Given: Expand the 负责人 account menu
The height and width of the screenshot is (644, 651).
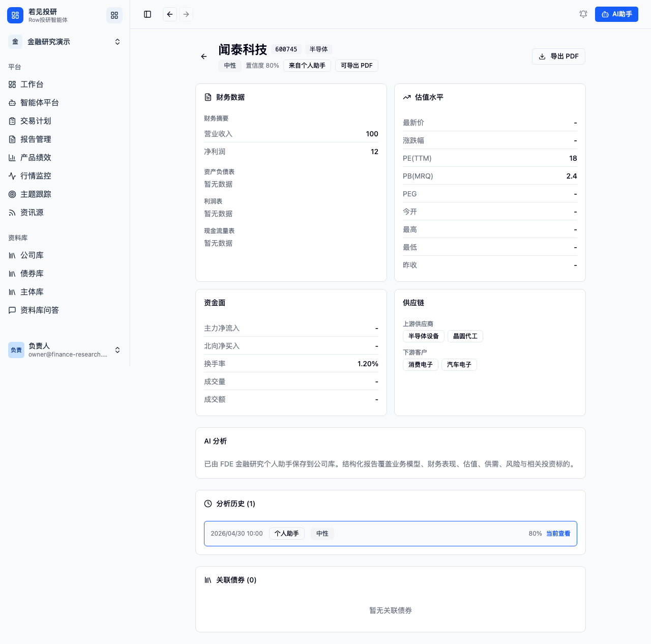Looking at the screenshot, I should point(65,350).
